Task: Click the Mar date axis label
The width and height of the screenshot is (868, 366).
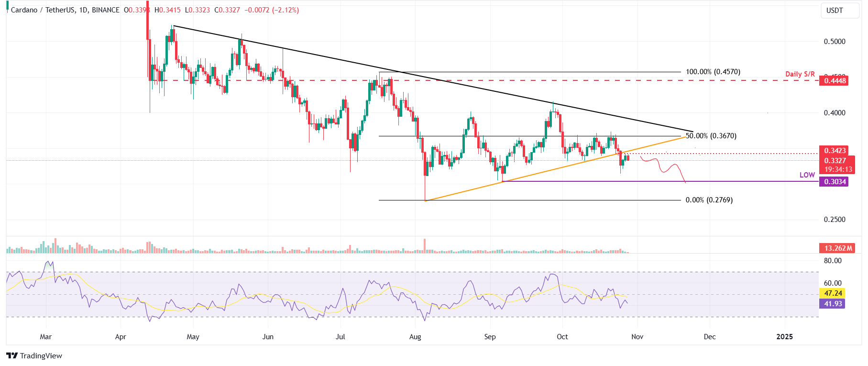Action: click(x=46, y=337)
